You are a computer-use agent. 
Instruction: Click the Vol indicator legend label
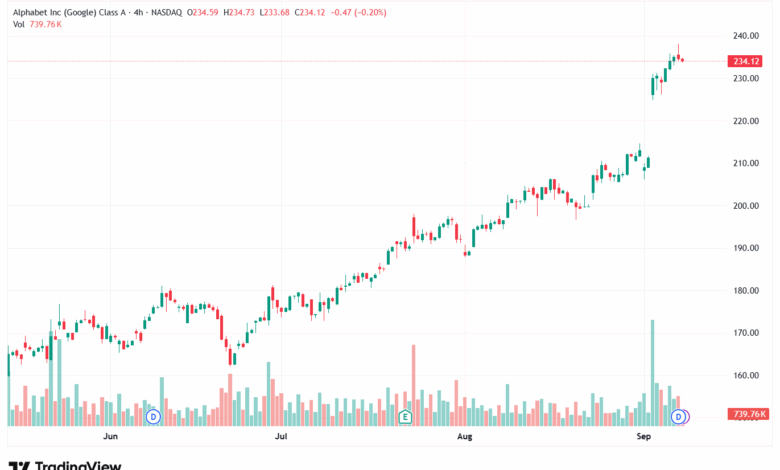click(19, 24)
